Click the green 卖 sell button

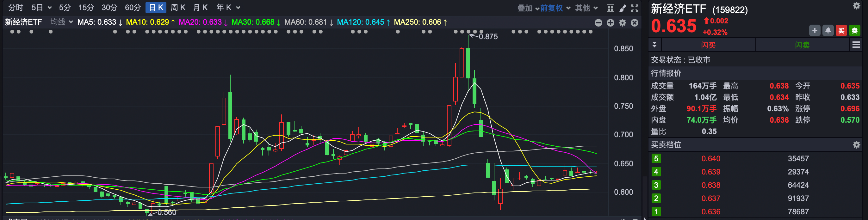pos(854,31)
